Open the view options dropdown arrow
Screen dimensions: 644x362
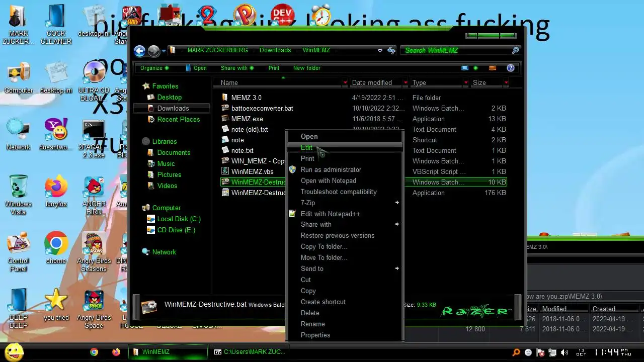475,68
